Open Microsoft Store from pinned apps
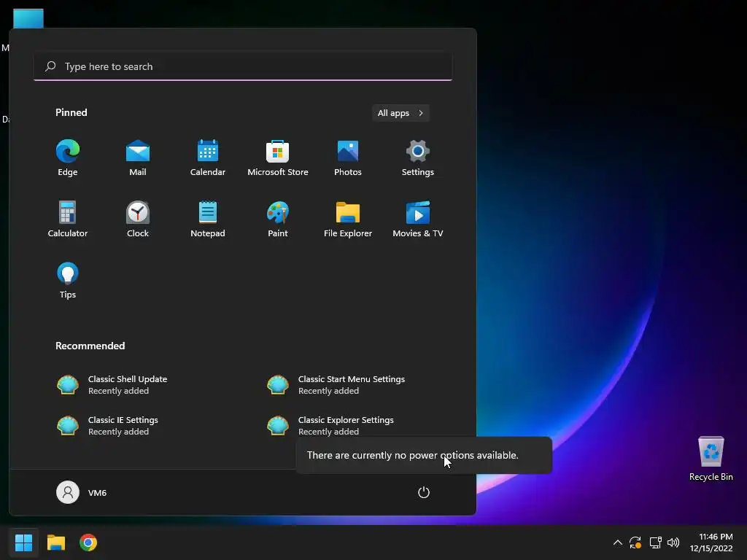747x560 pixels. pos(278,158)
